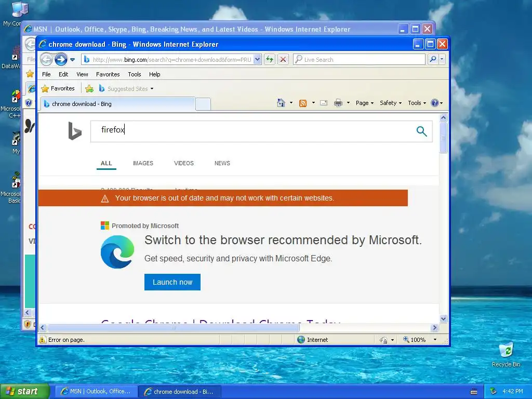Open the Home button dropdown arrow
The width and height of the screenshot is (532, 399).
pos(291,103)
